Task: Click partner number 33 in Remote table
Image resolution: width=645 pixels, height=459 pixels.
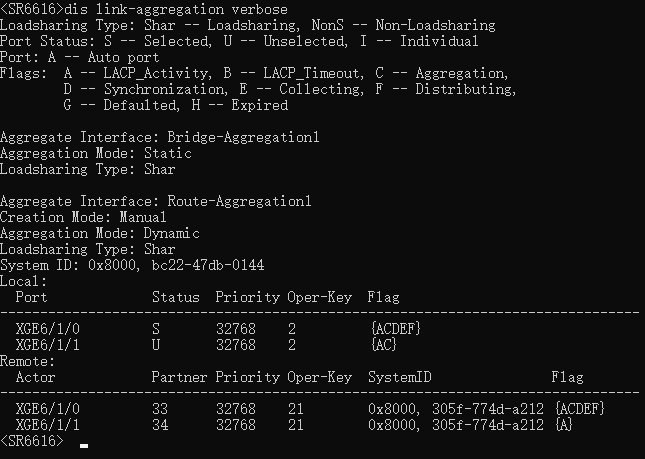Action: click(x=160, y=409)
